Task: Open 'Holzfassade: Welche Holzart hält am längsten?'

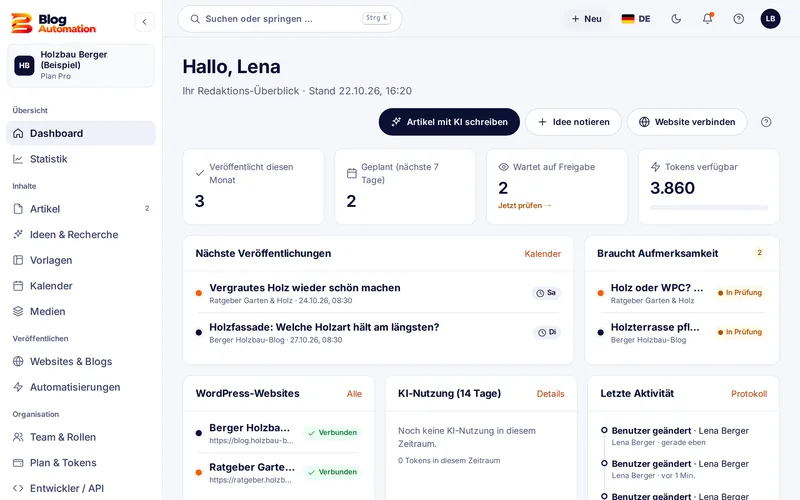Action: click(x=324, y=327)
